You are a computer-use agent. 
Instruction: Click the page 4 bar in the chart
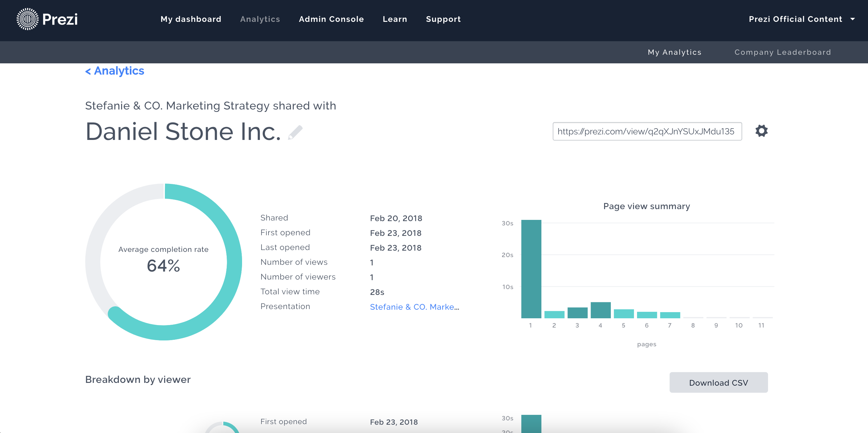[x=600, y=310]
